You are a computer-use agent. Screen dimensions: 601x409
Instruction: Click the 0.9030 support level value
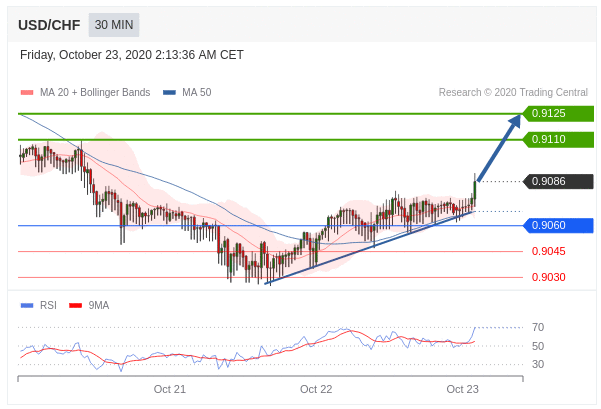point(548,277)
